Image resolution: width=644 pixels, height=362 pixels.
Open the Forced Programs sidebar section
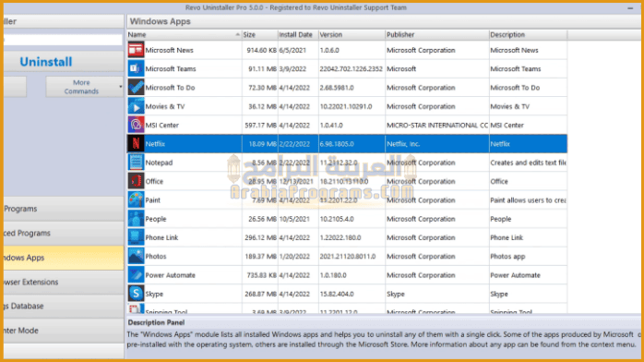coord(63,233)
